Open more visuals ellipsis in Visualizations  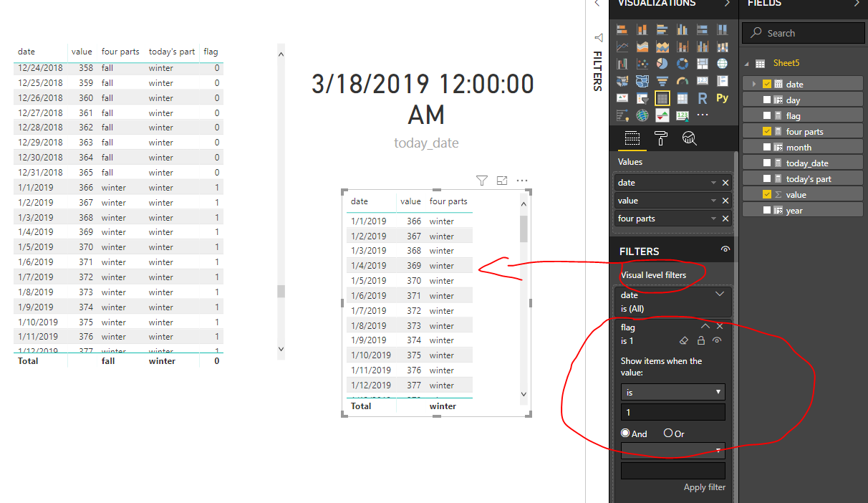[703, 115]
